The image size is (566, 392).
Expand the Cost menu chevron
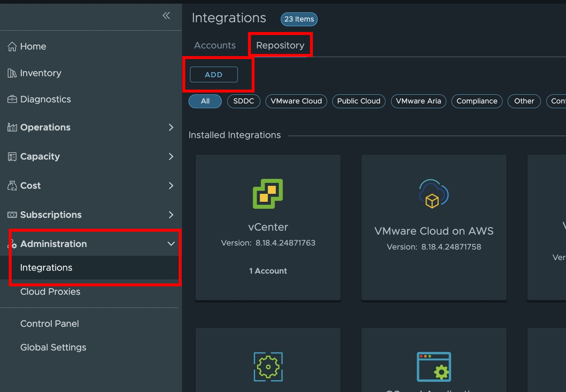pyautogui.click(x=171, y=186)
